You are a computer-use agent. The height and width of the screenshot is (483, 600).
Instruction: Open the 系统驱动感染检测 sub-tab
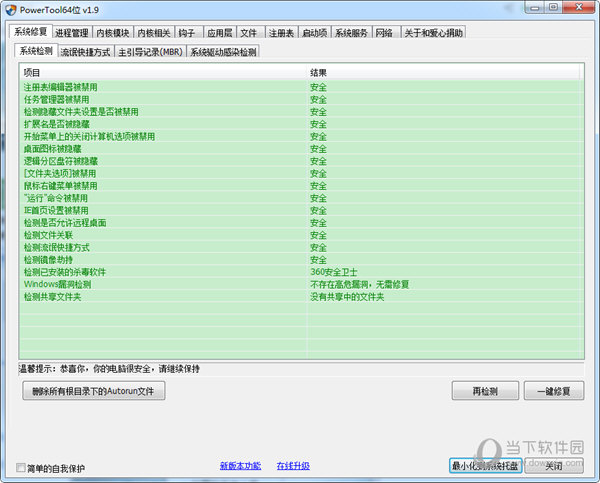tap(223, 52)
